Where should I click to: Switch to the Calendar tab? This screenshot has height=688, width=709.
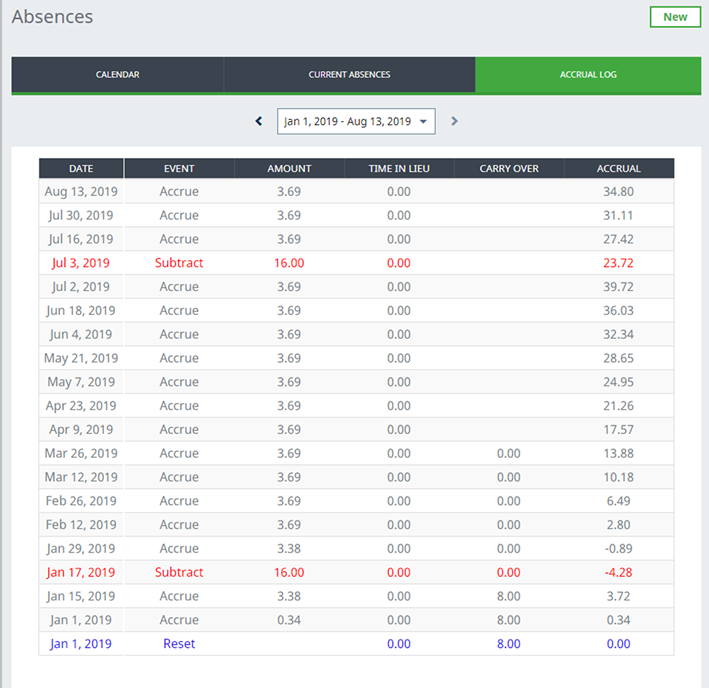pos(117,75)
